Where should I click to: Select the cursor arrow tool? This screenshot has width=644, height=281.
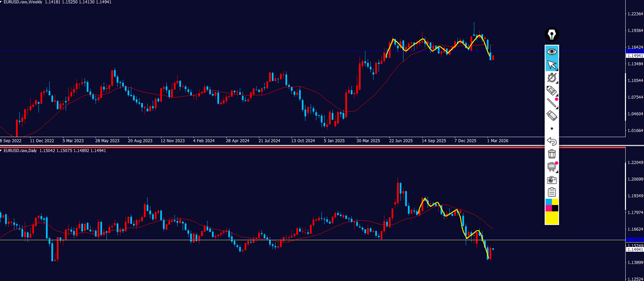(551, 65)
